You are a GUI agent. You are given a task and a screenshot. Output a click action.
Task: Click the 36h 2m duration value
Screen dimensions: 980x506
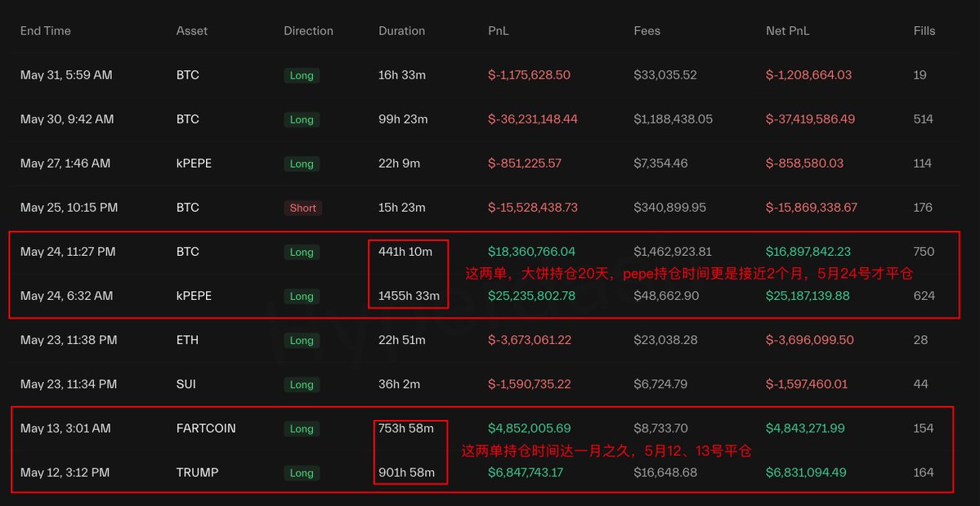click(x=399, y=384)
